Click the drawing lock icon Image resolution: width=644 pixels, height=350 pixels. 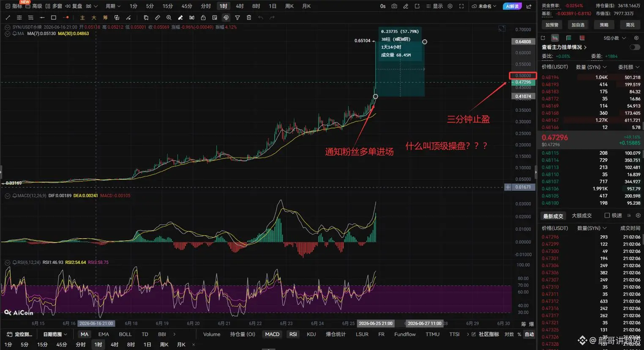203,18
